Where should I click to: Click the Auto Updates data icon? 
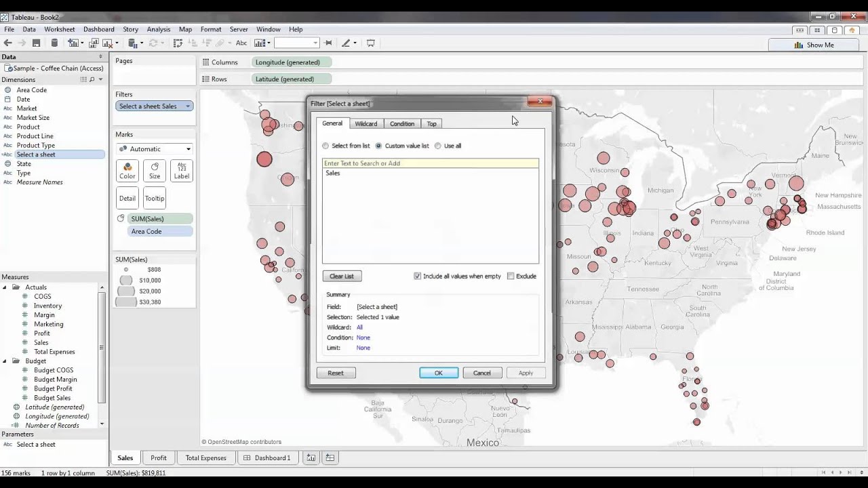[132, 43]
